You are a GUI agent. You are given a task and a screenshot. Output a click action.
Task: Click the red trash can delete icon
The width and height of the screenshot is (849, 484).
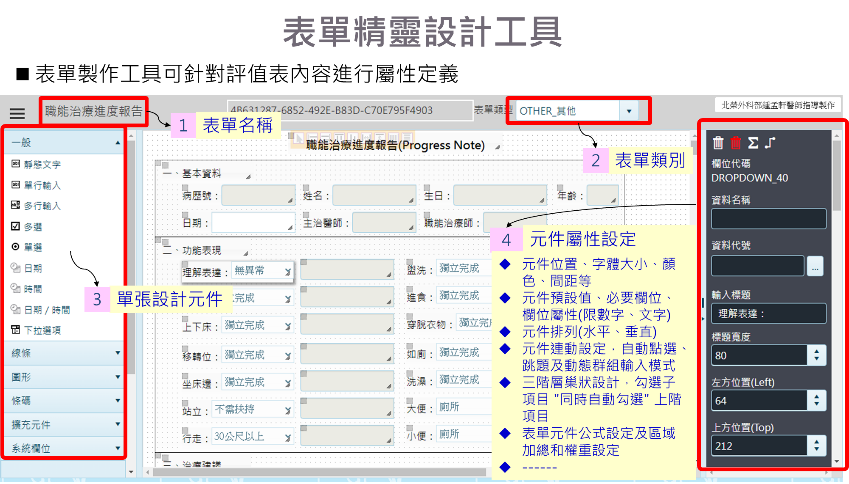735,142
